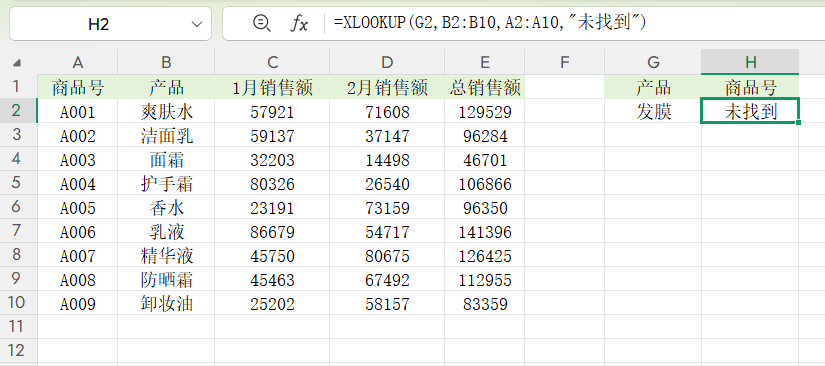Select row 10 header
825x366 pixels.
tap(18, 302)
